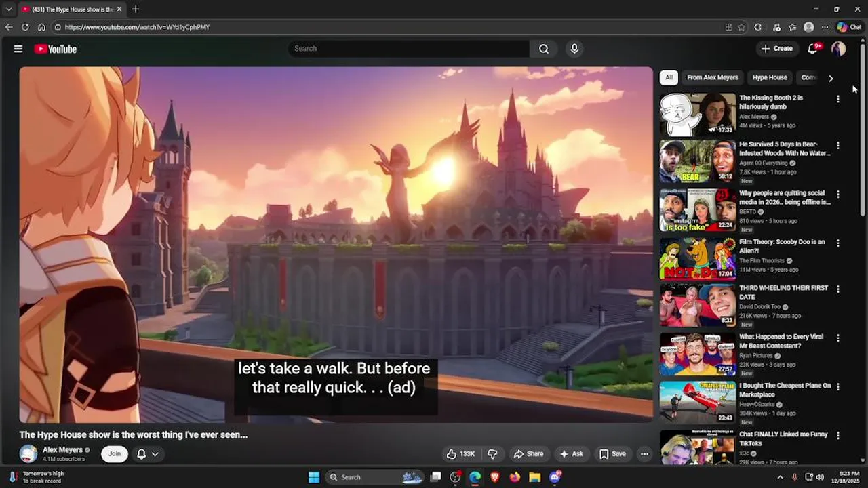The width and height of the screenshot is (868, 488).
Task: Start voice search with the microphone icon
Action: pyautogui.click(x=574, y=49)
